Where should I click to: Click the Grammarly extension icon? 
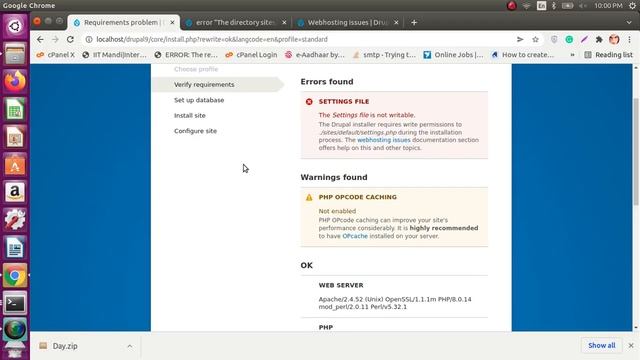[x=569, y=39]
